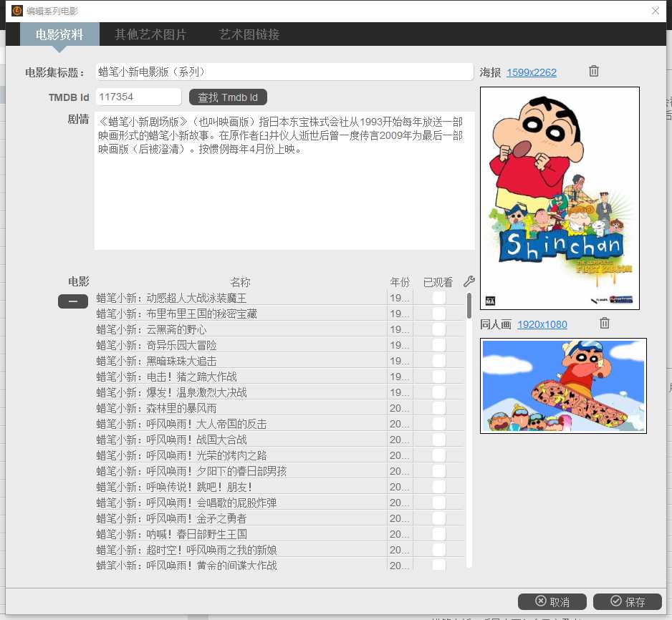The height and width of the screenshot is (620, 672).
Task: Focus the TMDB Id input field
Action: 138,97
